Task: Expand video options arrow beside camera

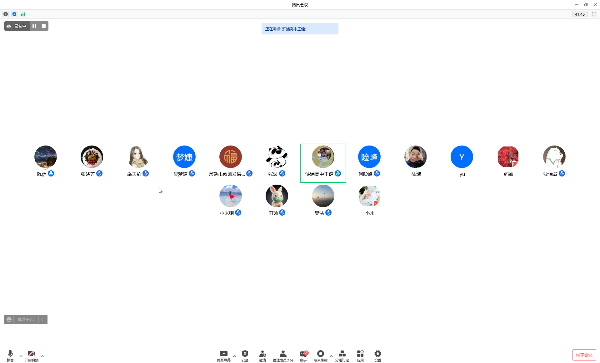Action: 42,356
